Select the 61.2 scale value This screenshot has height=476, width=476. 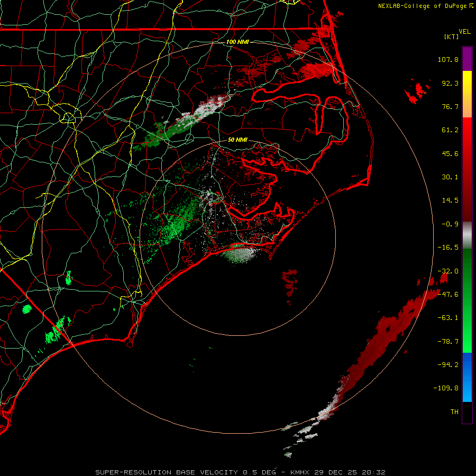pyautogui.click(x=450, y=130)
